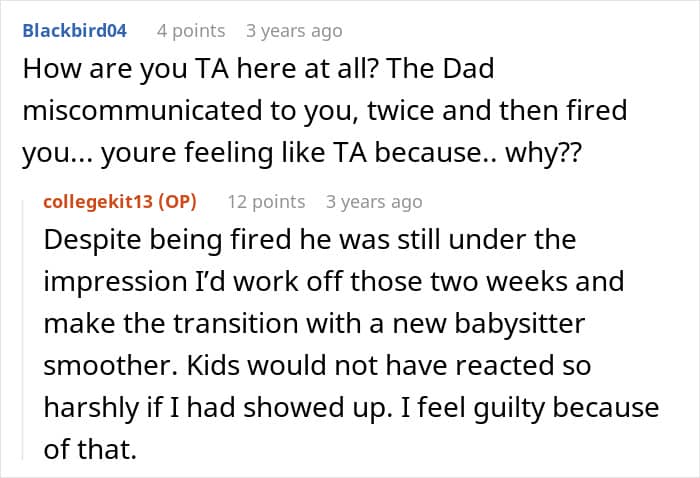Click the (OP) tag beside collegekit13
The height and width of the screenshot is (478, 700).
(178, 201)
